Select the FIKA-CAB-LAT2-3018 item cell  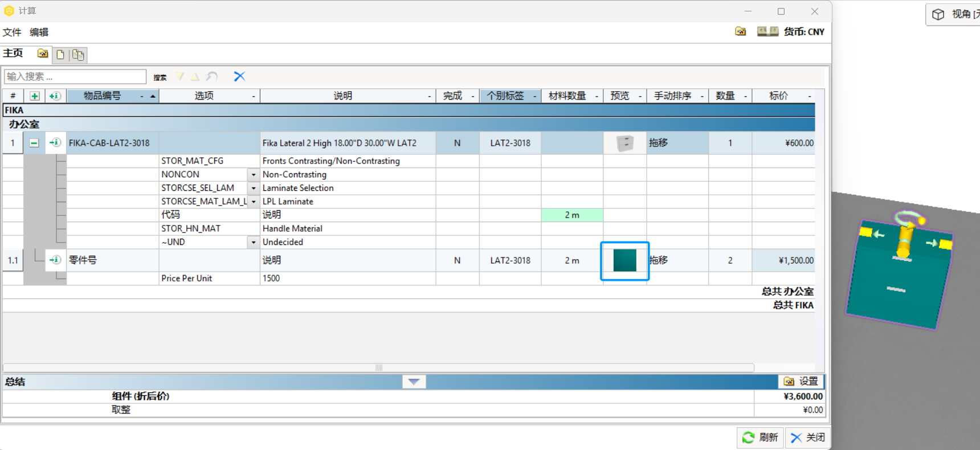pyautogui.click(x=112, y=143)
